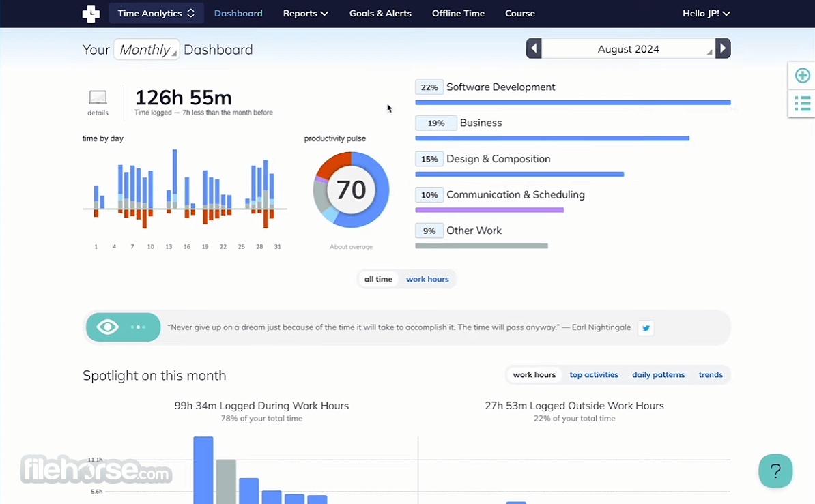The image size is (815, 504).
Task: Advance to next month arrow
Action: pos(723,49)
